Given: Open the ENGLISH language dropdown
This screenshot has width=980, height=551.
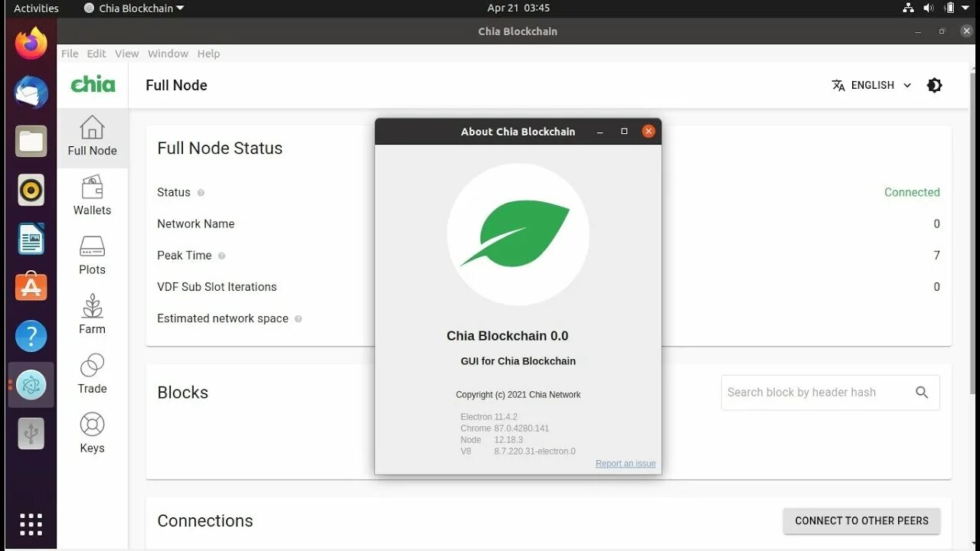Looking at the screenshot, I should (x=872, y=85).
